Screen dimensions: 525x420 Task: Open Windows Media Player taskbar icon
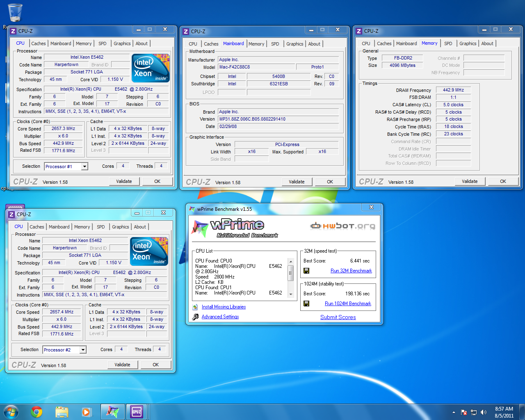click(86, 412)
